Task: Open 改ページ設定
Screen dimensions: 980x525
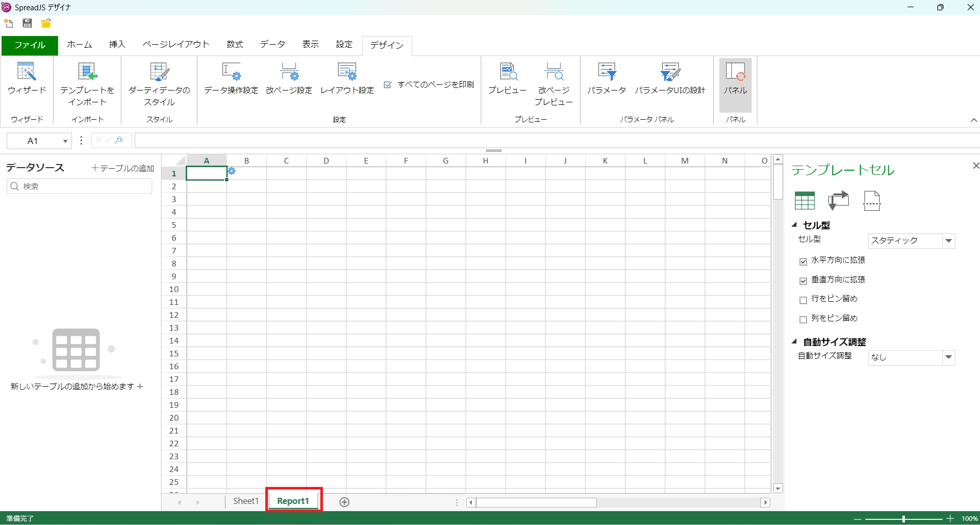Action: (x=289, y=79)
